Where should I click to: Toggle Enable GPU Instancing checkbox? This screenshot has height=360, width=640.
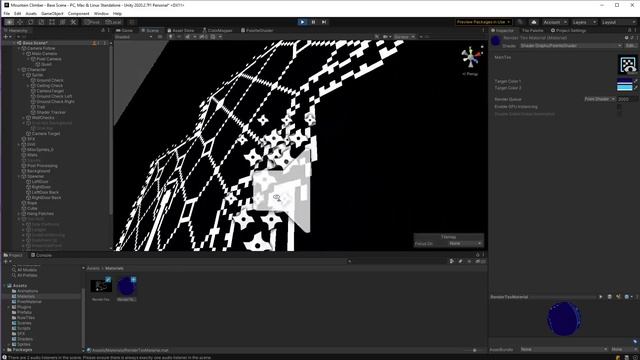pyautogui.click(x=620, y=107)
